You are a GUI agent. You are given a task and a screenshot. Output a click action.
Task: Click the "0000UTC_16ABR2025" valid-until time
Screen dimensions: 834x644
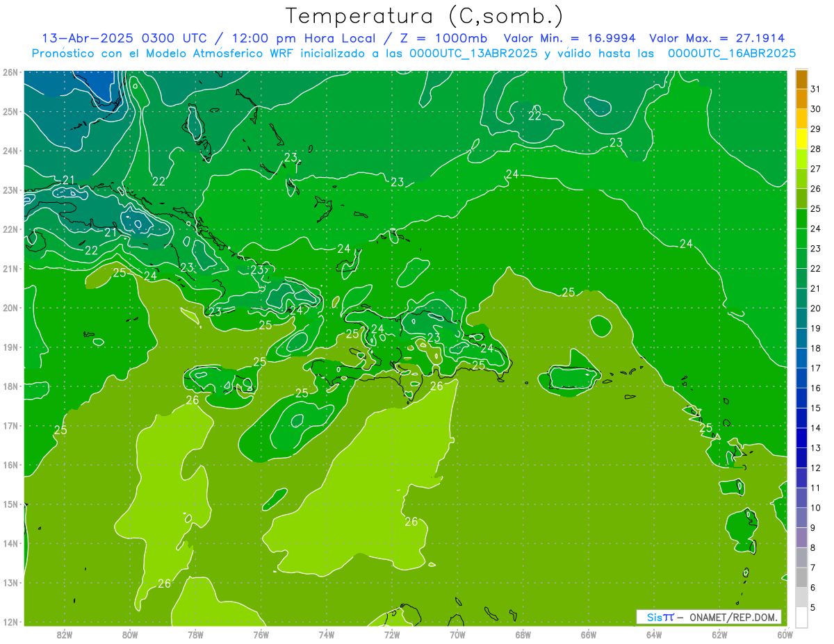[x=732, y=53]
